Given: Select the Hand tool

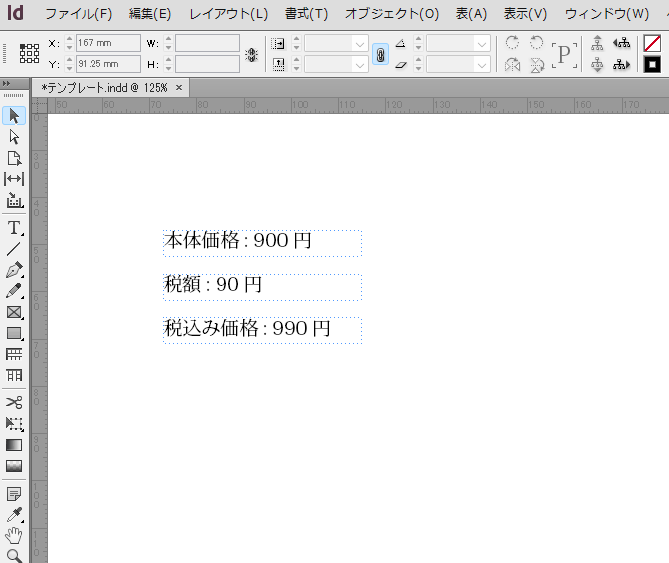Looking at the screenshot, I should [14, 536].
